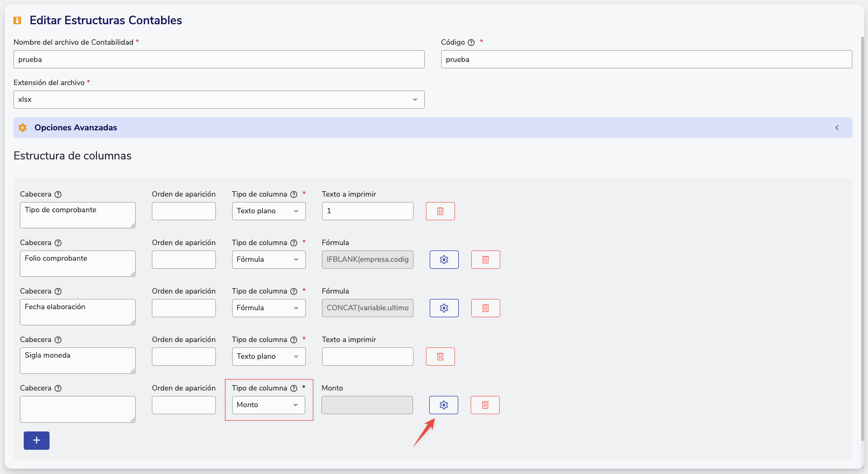Remove the Sigla moneda row
868x474 pixels.
point(440,357)
